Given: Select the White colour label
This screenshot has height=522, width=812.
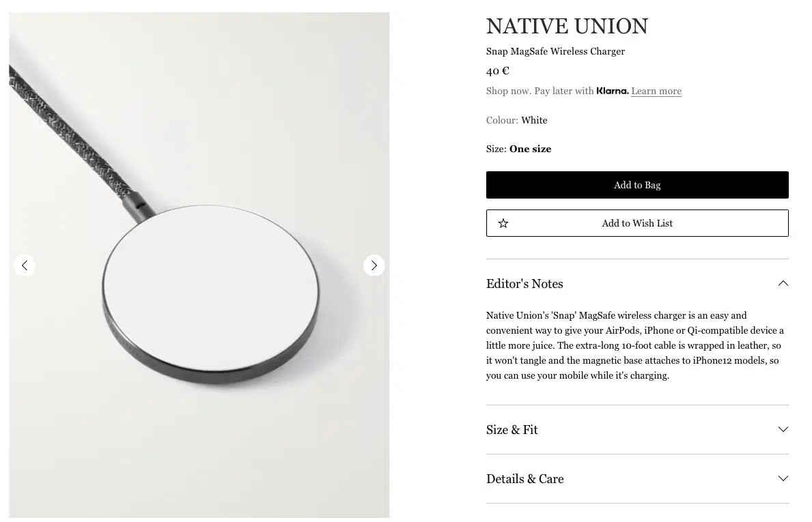Looking at the screenshot, I should (534, 120).
